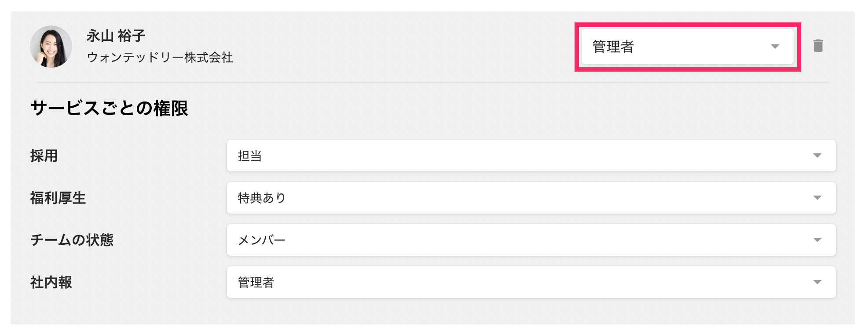Viewport: 868px width, 334px height.
Task: Click the 福利厚生 row label
Action: [x=58, y=198]
